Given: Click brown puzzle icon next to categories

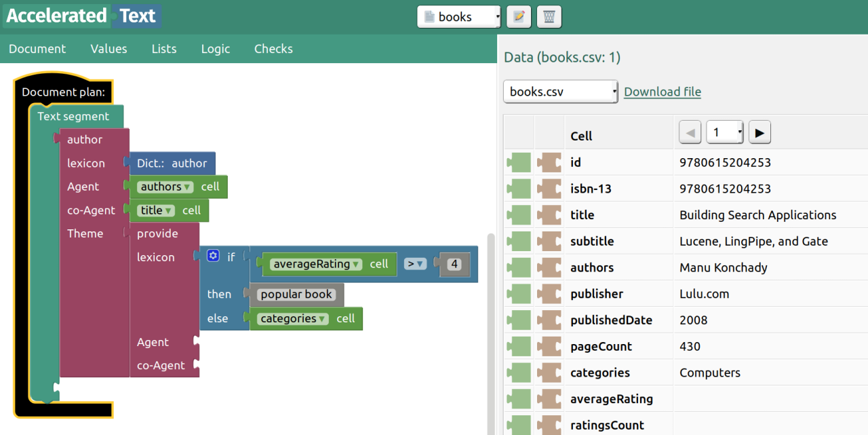Looking at the screenshot, I should click(x=549, y=373).
